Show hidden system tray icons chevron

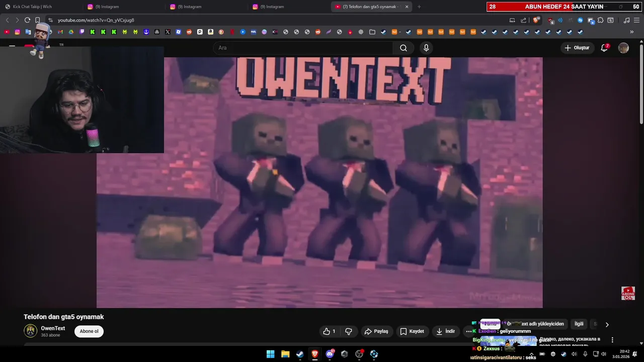tap(531, 354)
